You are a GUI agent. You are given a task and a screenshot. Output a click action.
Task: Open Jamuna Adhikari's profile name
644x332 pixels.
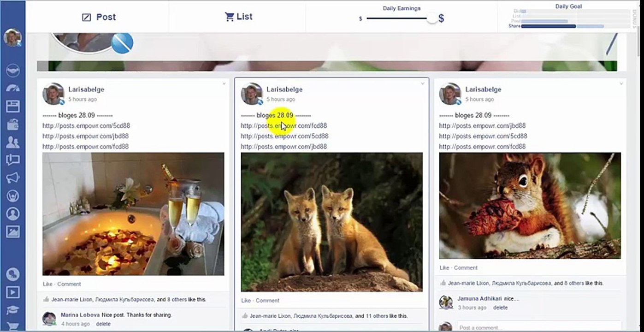point(480,298)
